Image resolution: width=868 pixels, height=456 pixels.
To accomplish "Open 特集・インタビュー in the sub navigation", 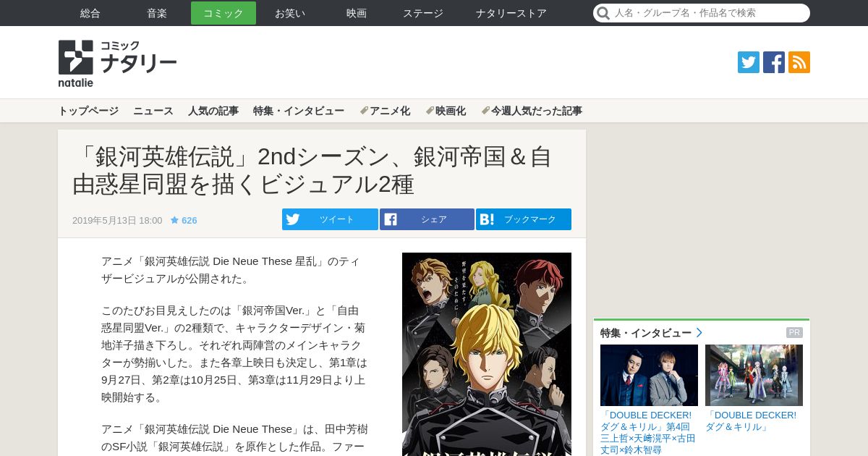I will pos(299,111).
